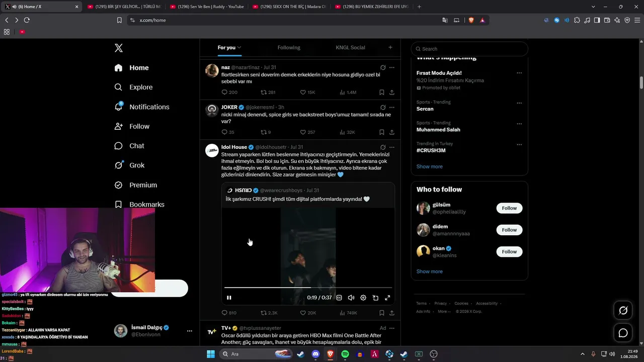
Task: Open options for the Sercan trend
Action: (519, 103)
